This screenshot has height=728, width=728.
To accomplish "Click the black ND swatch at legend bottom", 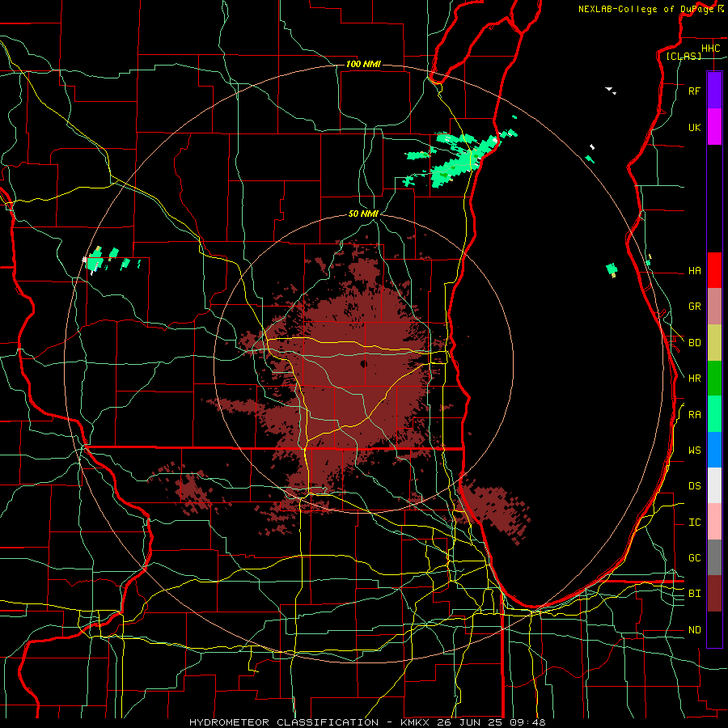I will click(x=714, y=629).
